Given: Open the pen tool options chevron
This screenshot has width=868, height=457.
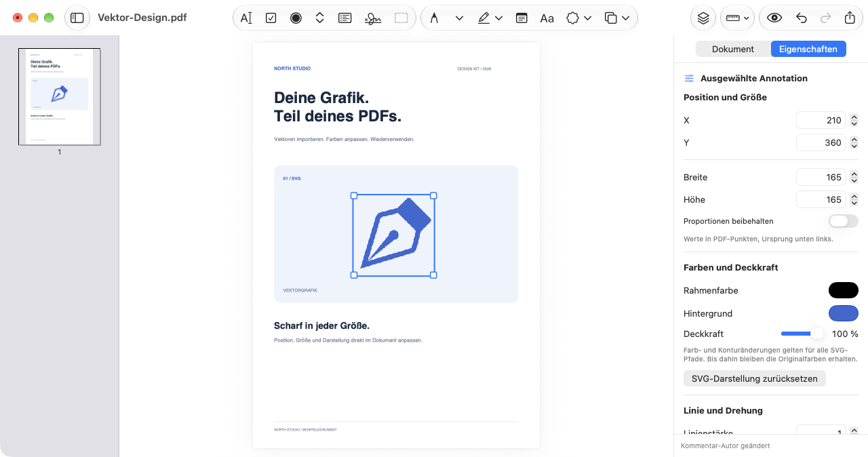Looking at the screenshot, I should 459,18.
